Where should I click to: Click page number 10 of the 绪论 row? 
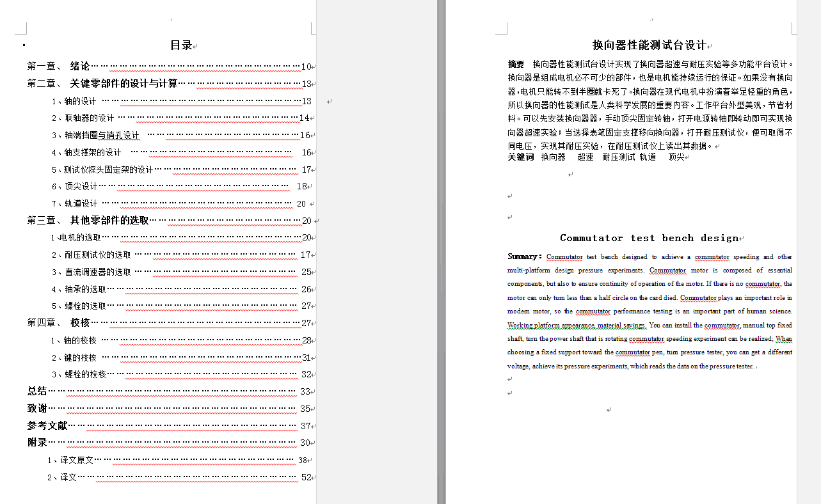coord(306,67)
